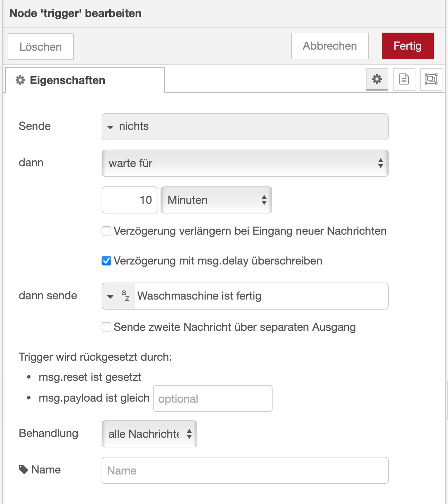Click the Abbrechen button
This screenshot has width=448, height=504.
point(330,46)
